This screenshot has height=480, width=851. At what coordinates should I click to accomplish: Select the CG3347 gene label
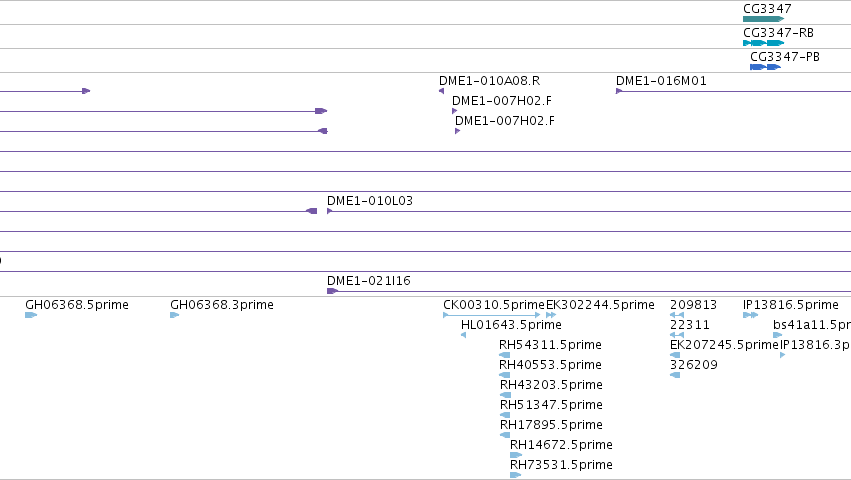pos(767,9)
